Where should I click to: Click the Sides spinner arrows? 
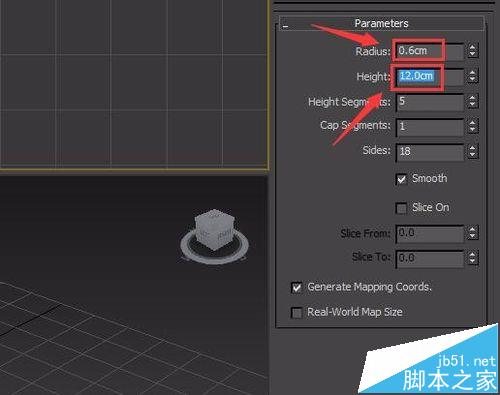(x=472, y=152)
